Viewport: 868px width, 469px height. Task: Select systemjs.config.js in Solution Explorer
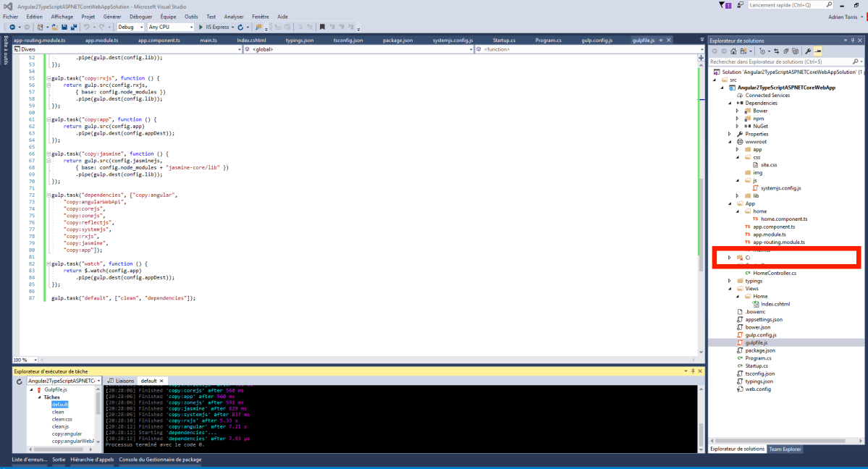(780, 188)
